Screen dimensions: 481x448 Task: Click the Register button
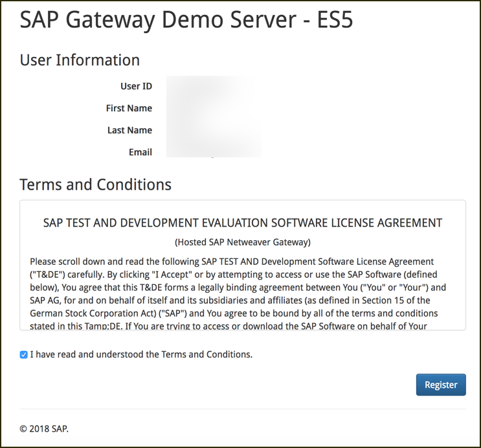click(x=441, y=385)
